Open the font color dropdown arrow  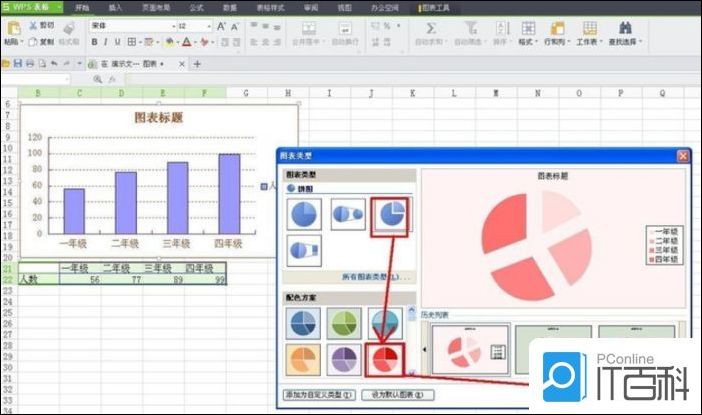pos(195,43)
